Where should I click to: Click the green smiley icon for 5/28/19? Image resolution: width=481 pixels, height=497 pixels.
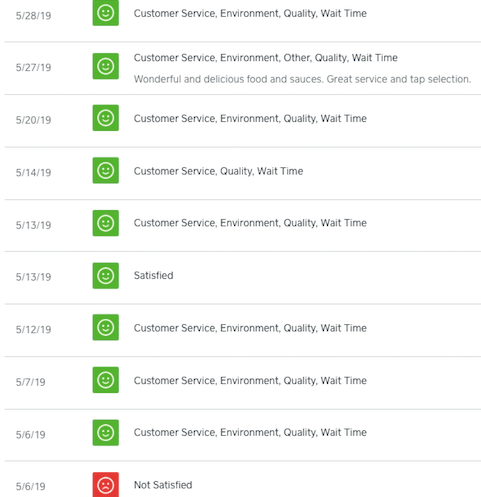[x=105, y=13]
